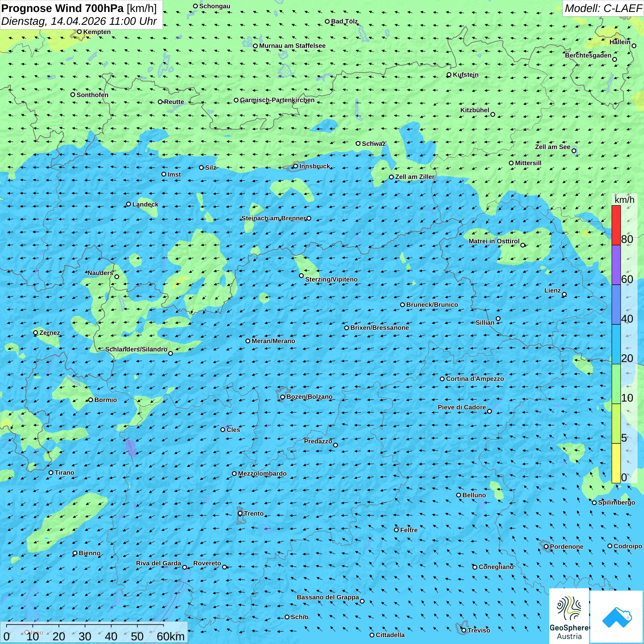
Task: Select the light blue 20–40 legend color
Action: click(x=616, y=345)
